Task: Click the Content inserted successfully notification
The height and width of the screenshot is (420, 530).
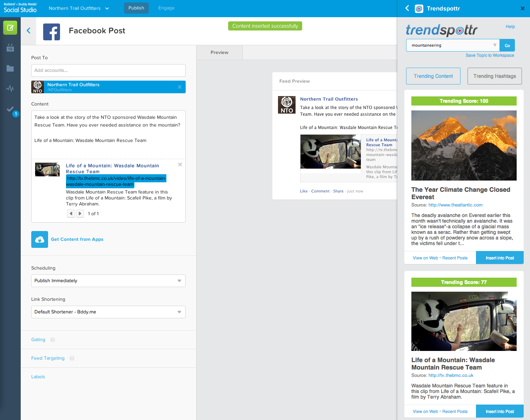Action: pyautogui.click(x=265, y=26)
